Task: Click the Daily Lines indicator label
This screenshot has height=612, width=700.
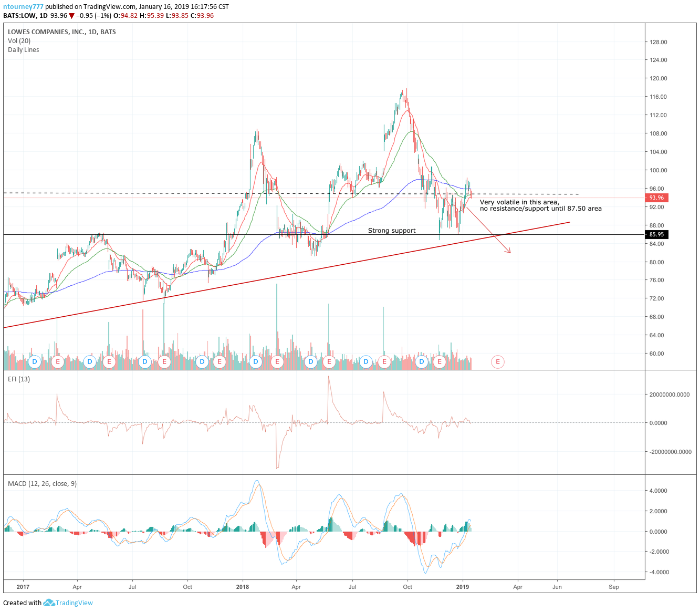Action: (x=23, y=50)
